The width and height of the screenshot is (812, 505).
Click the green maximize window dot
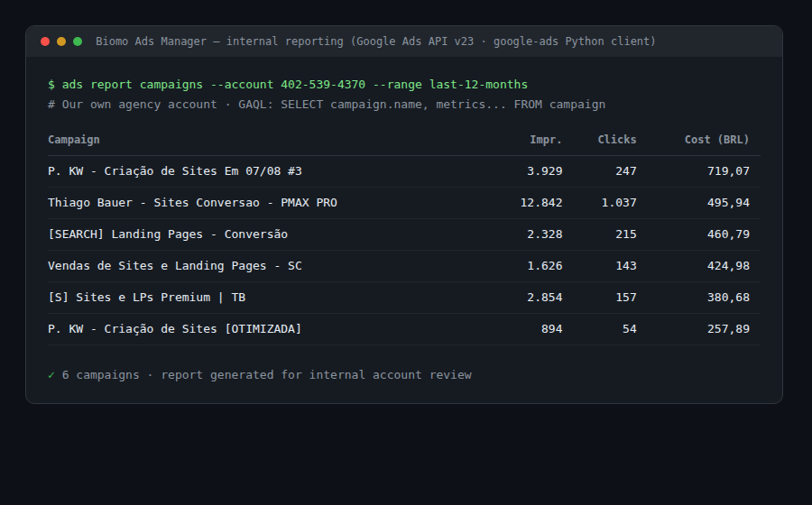tap(78, 41)
